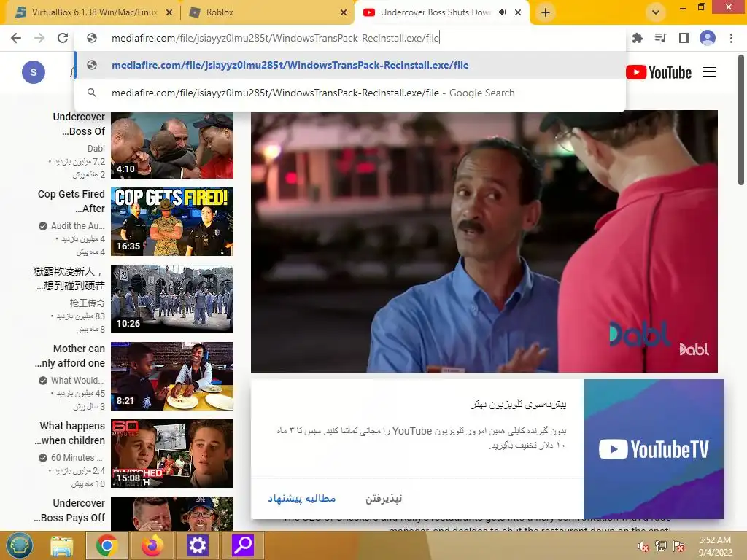Open the Audit the Au... channel link

77,226
